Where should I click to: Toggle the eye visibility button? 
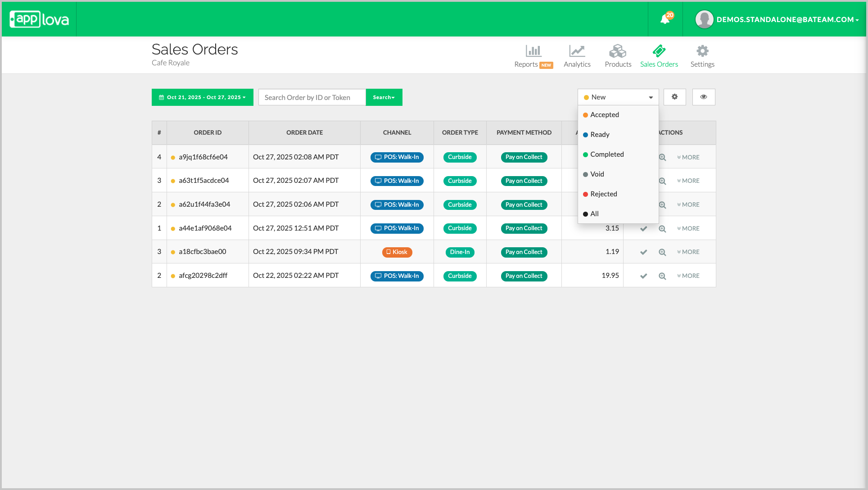pyautogui.click(x=703, y=97)
